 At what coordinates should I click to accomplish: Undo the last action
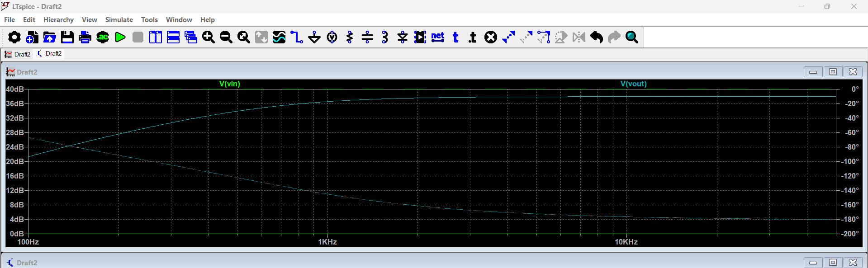[x=597, y=37]
